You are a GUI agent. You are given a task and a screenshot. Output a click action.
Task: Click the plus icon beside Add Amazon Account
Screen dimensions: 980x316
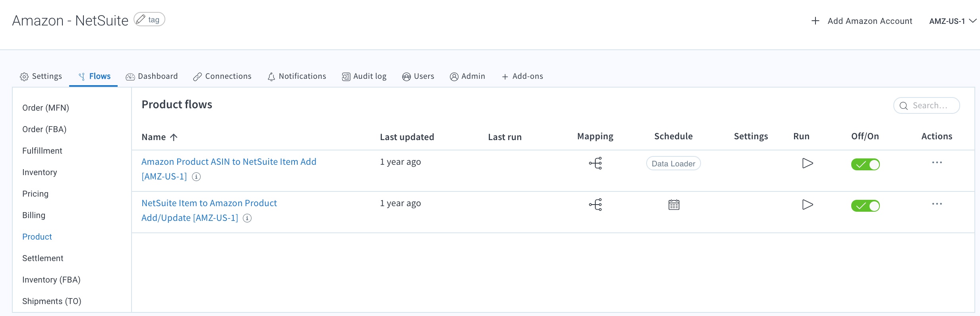(815, 21)
